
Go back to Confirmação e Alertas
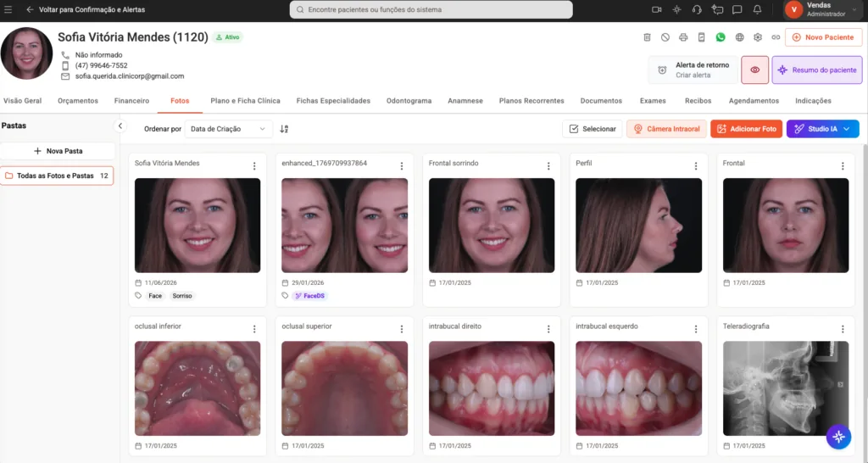[x=86, y=9]
